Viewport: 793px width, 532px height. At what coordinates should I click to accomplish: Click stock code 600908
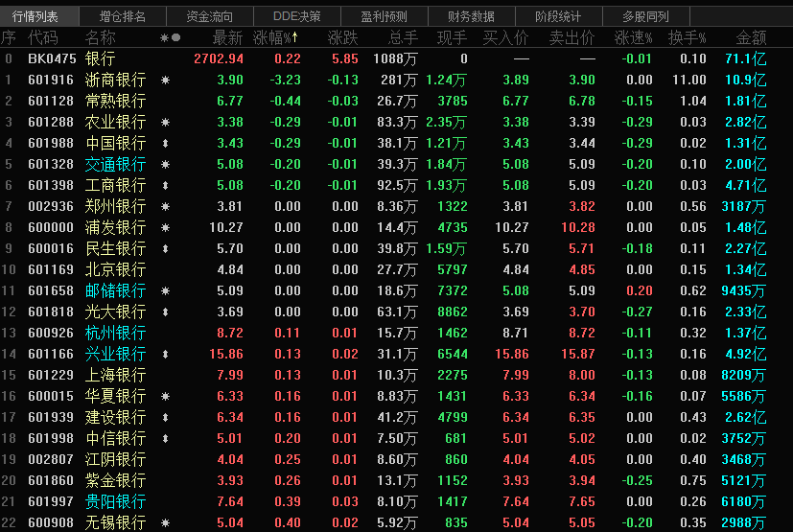51,522
